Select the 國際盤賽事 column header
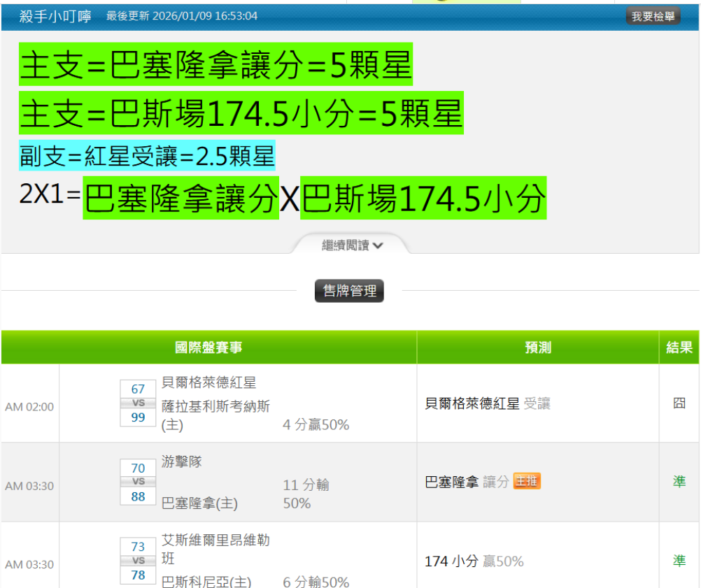This screenshot has height=588, width=701. [208, 347]
